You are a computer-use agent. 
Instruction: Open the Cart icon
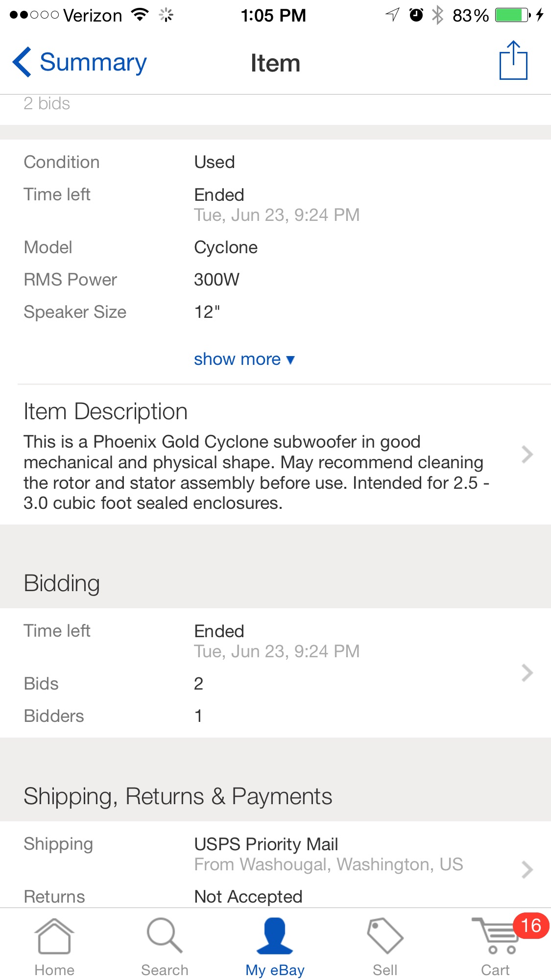(x=495, y=936)
